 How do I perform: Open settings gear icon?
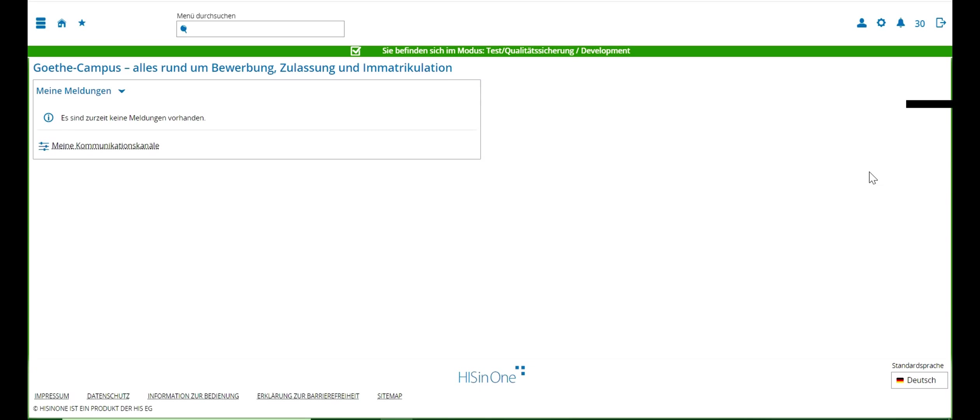click(x=881, y=23)
